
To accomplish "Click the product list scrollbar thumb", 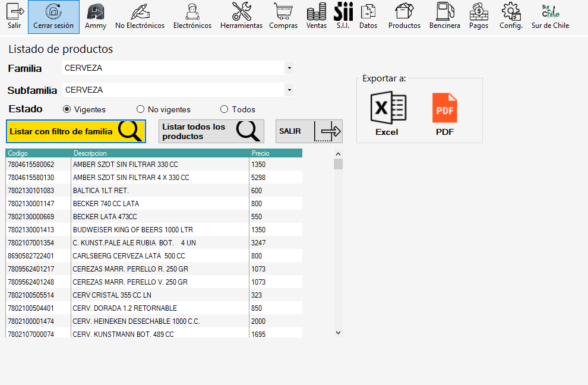I will (x=339, y=164).
